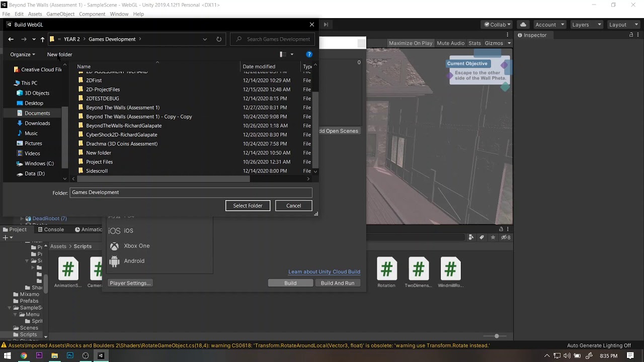This screenshot has height=362, width=644.
Task: Open the Layout dropdown
Action: 623,25
